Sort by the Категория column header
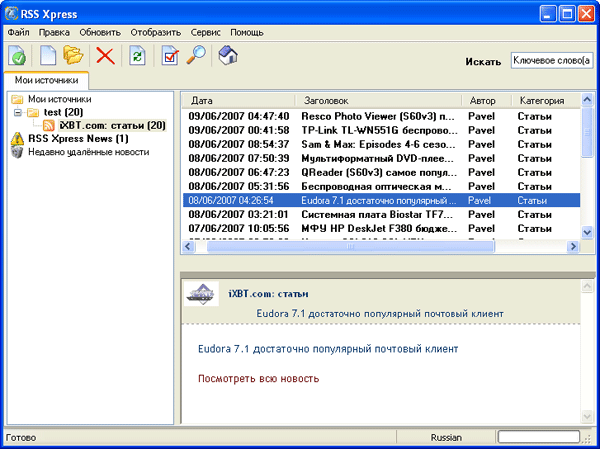 [546, 101]
